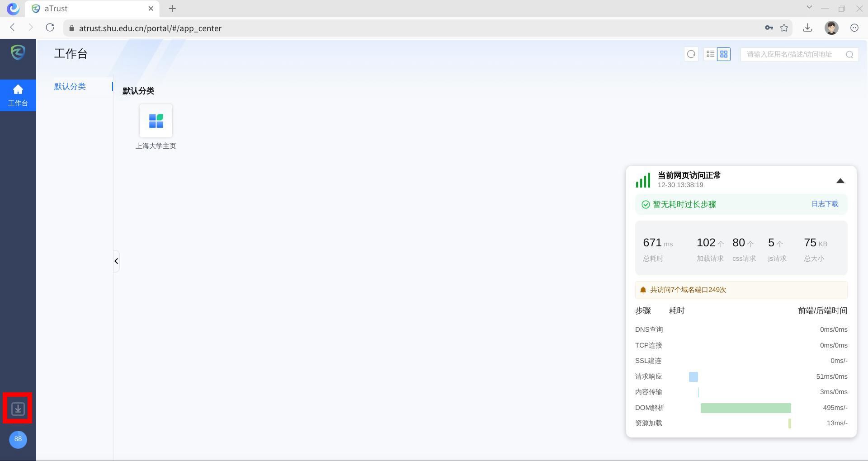Image resolution: width=868 pixels, height=461 pixels.
Task: Click the 暂无耗时过长步骤 check icon
Action: (646, 205)
